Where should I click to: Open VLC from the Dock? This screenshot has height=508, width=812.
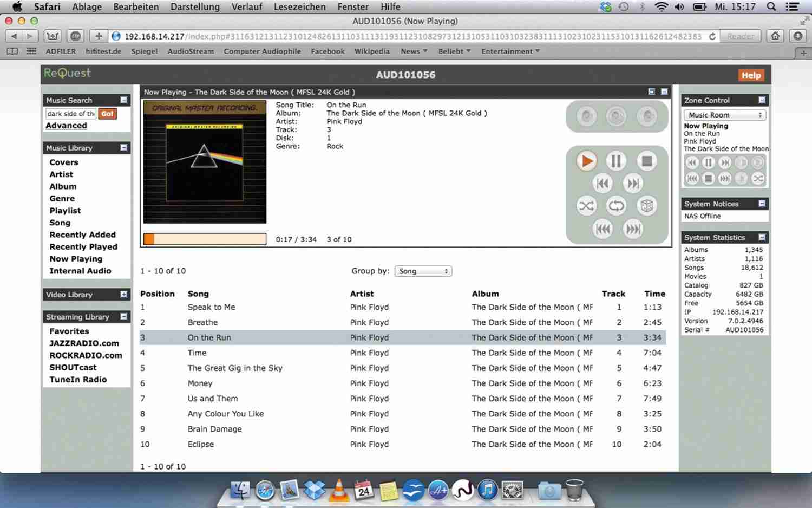point(339,489)
